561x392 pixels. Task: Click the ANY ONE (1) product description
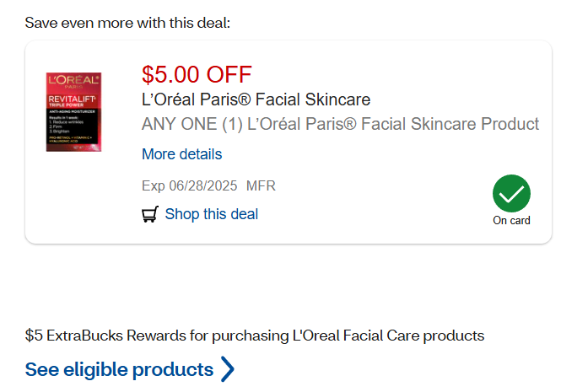[340, 125]
